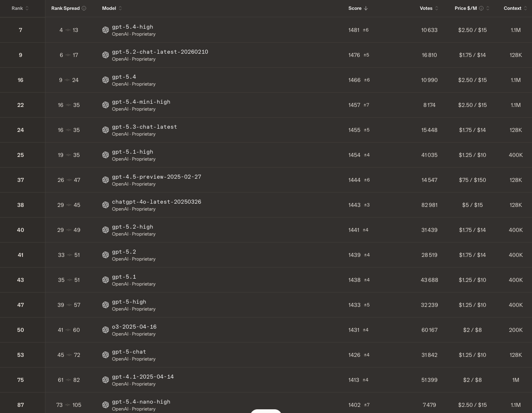532x413 pixels.
Task: Open the Rank Spread info tooltip icon
Action: pos(84,8)
